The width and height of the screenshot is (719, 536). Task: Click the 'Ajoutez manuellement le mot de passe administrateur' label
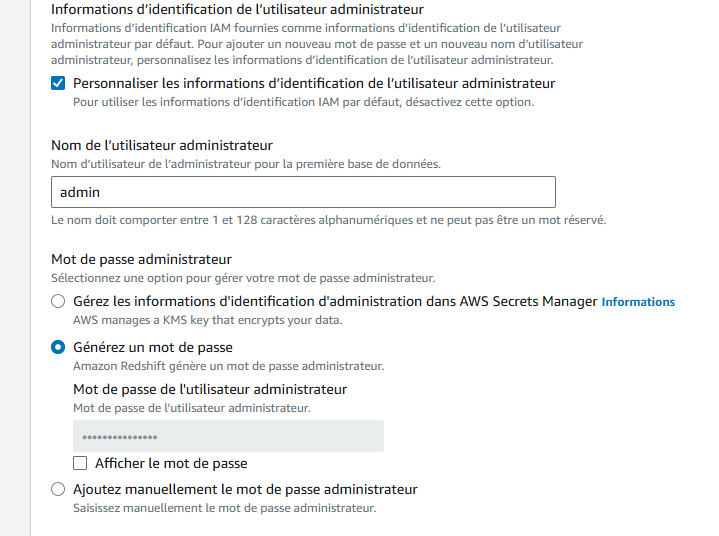click(245, 489)
